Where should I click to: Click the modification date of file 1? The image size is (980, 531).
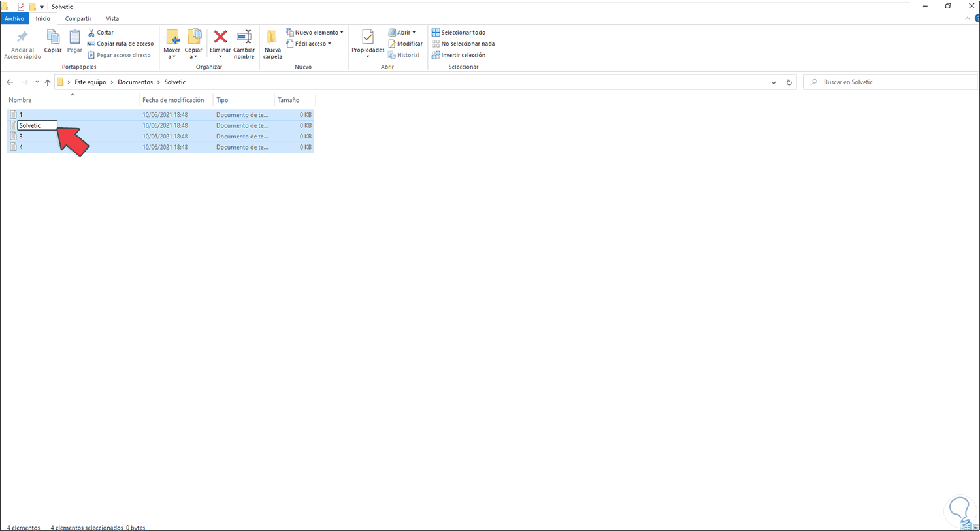pos(165,115)
